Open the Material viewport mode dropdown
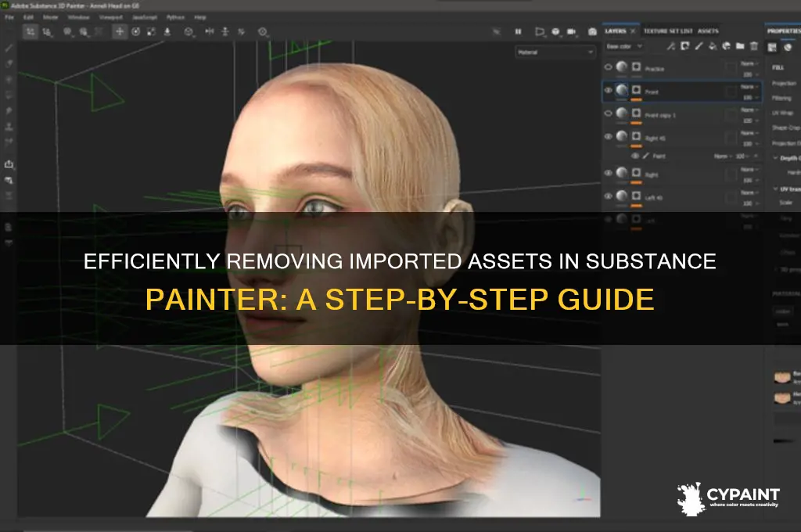Screen dimensions: 801x532 555,52
